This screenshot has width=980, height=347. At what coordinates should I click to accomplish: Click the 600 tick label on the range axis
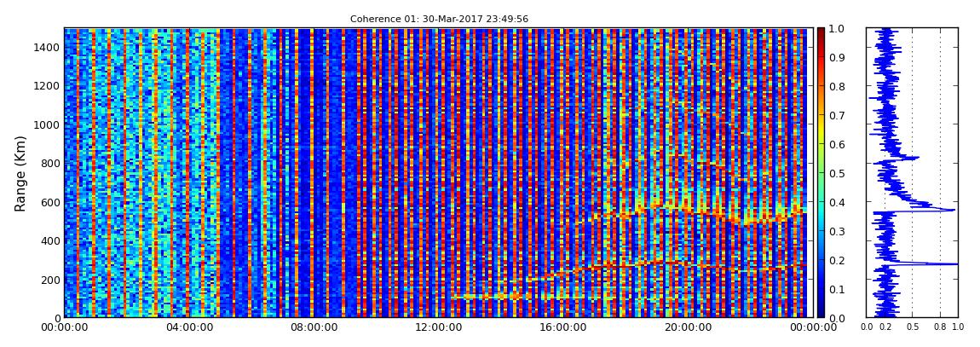pos(50,202)
